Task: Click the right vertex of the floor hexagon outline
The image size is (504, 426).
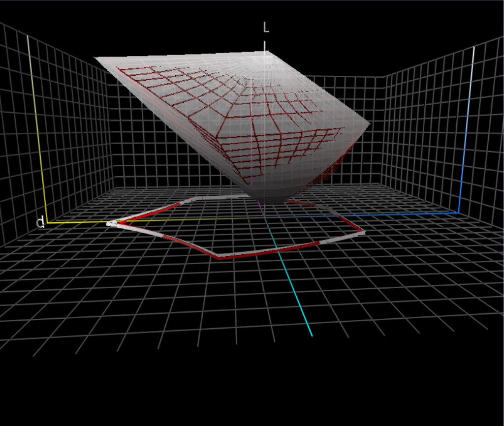Action: point(363,232)
